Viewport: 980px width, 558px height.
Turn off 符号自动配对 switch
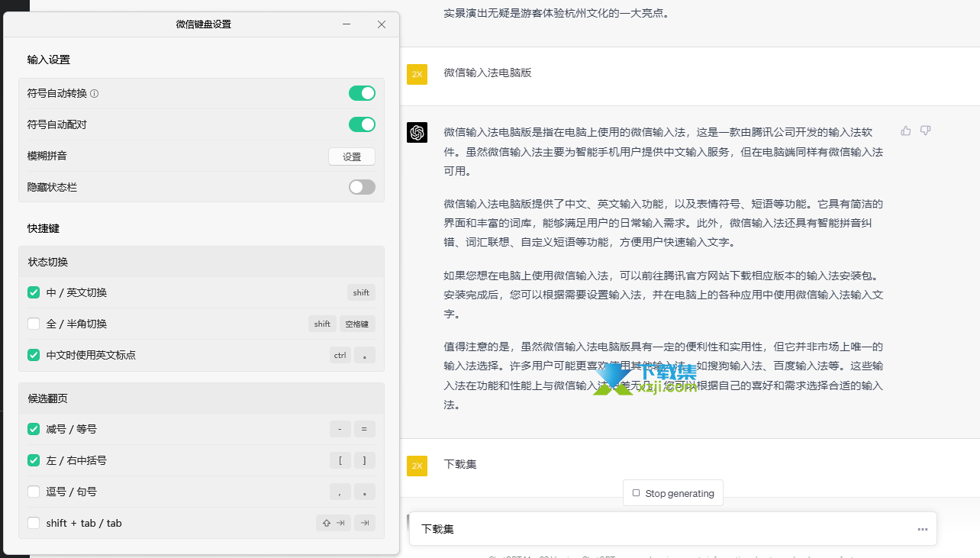(362, 124)
